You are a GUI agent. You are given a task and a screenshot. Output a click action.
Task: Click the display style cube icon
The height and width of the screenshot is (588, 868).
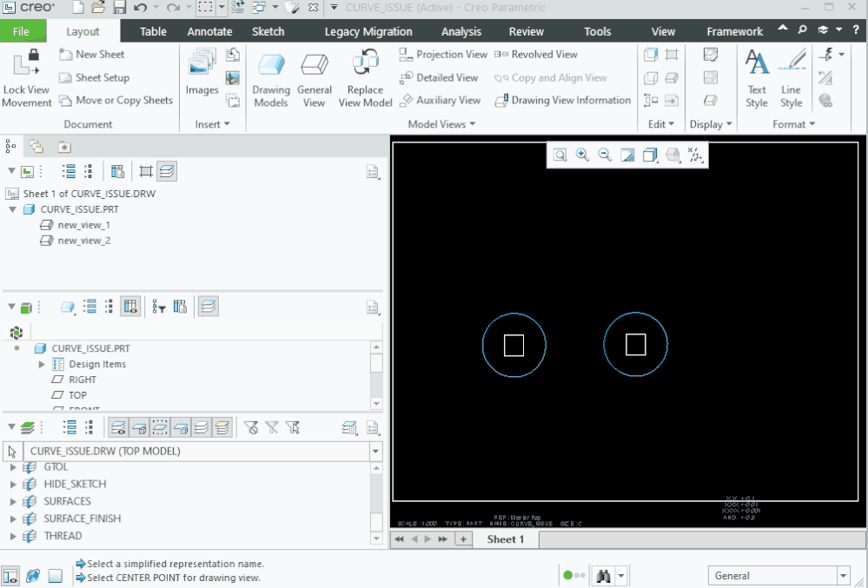coord(650,155)
